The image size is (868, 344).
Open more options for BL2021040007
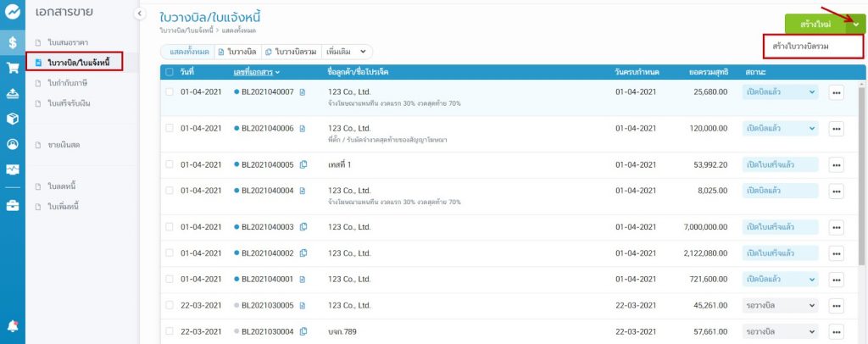point(836,92)
